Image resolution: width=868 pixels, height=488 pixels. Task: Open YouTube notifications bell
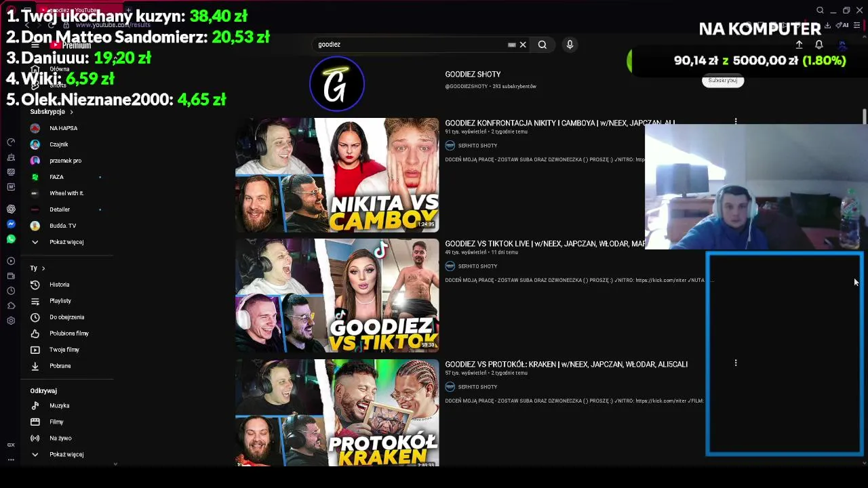819,45
